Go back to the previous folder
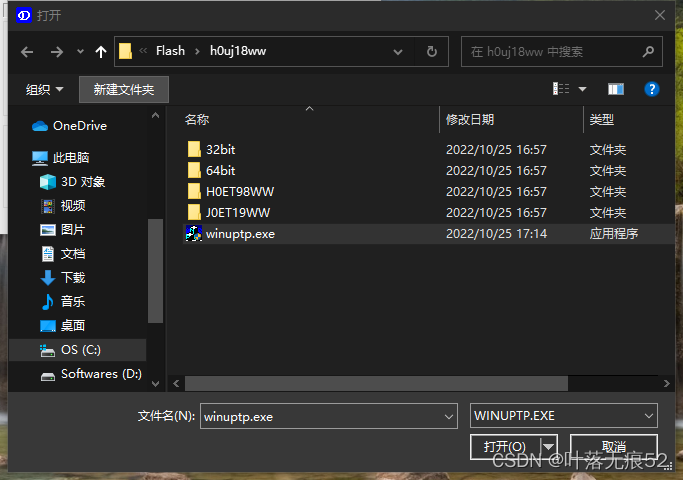The image size is (683, 480). [x=27, y=52]
